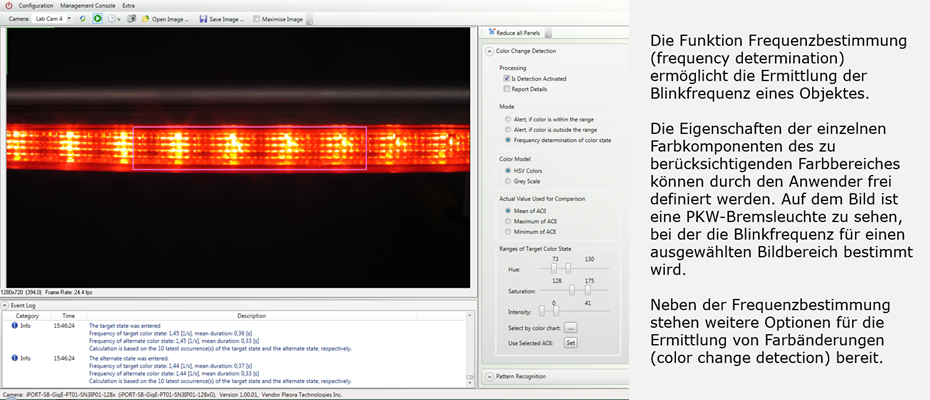The width and height of the screenshot is (930, 400).
Task: Open the Configuration menu
Action: coord(36,6)
